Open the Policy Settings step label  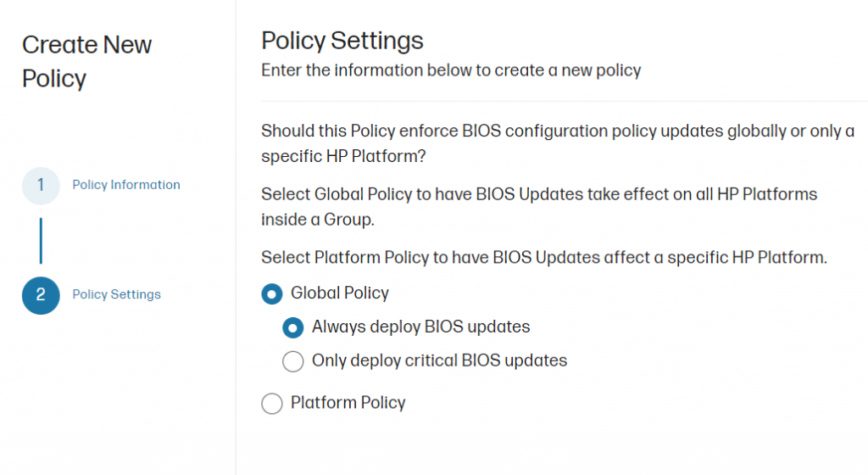point(116,294)
